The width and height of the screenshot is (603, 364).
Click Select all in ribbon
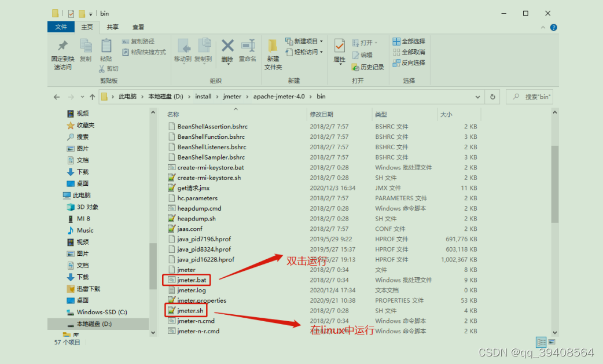[409, 41]
